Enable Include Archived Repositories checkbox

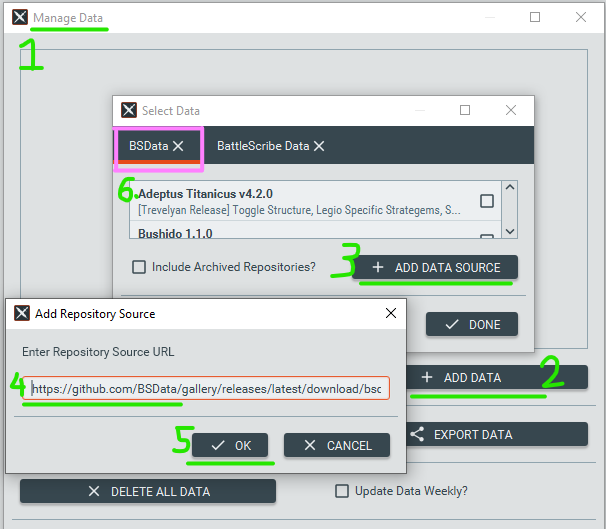tap(139, 267)
